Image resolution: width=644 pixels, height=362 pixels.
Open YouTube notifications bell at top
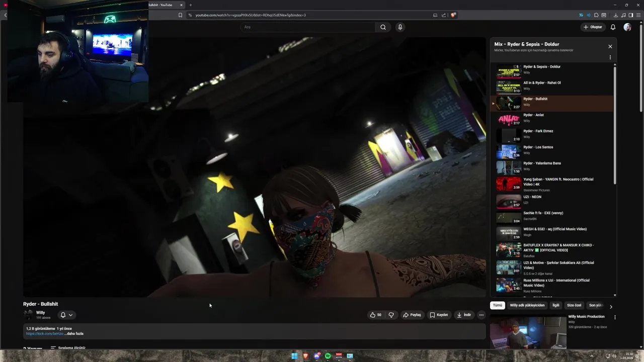click(613, 27)
